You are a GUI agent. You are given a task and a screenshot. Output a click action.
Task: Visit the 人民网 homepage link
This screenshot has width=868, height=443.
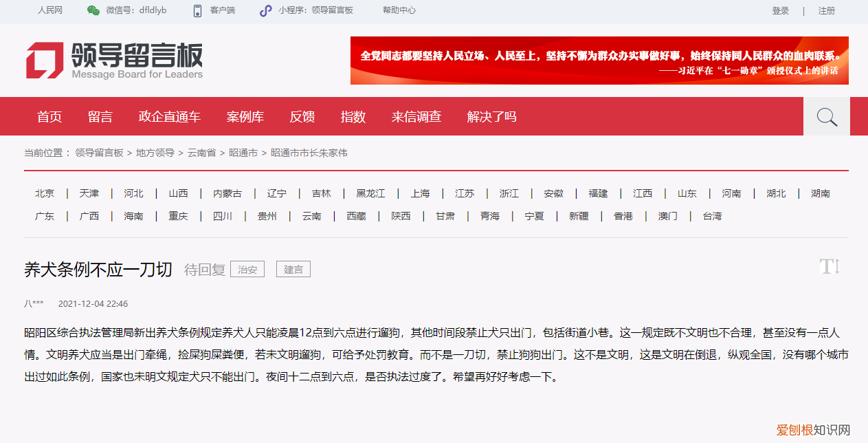(51, 10)
